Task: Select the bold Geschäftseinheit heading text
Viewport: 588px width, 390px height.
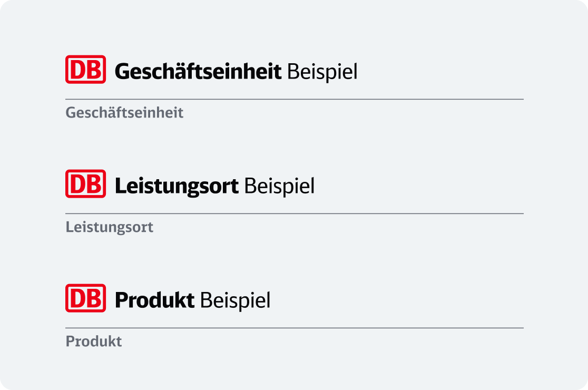Action: tap(198, 71)
